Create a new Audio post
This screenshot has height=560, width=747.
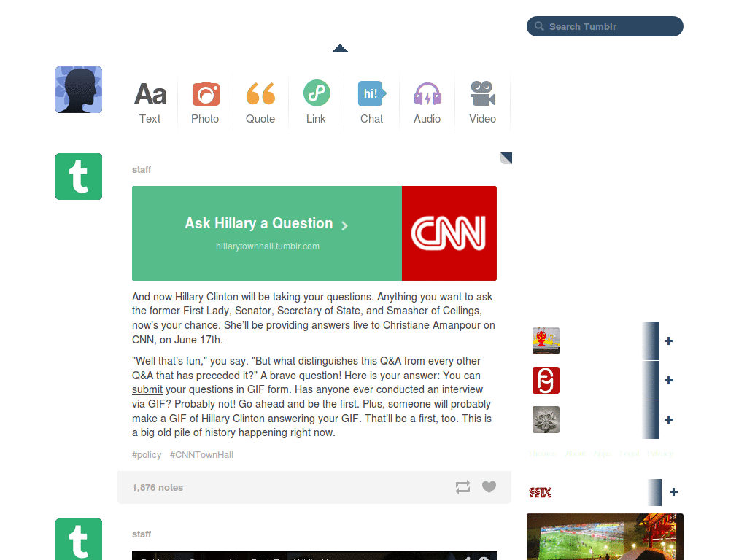tap(427, 103)
